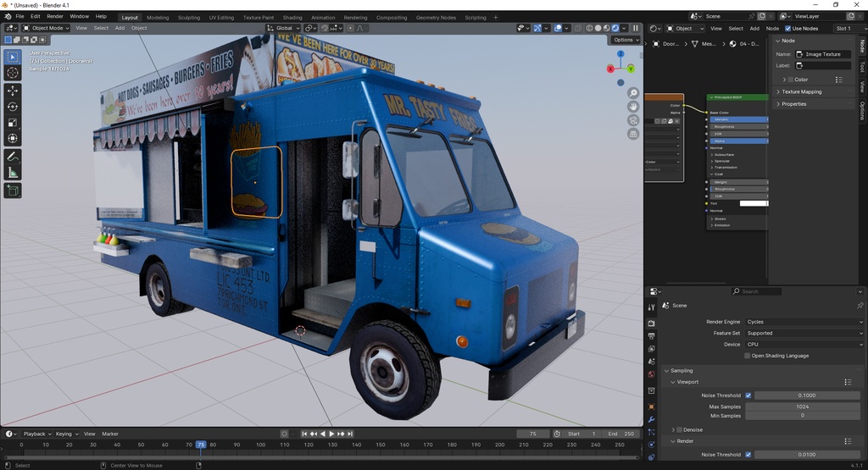The height and width of the screenshot is (470, 868).
Task: Pick the Add Cube tool
Action: tap(12, 191)
